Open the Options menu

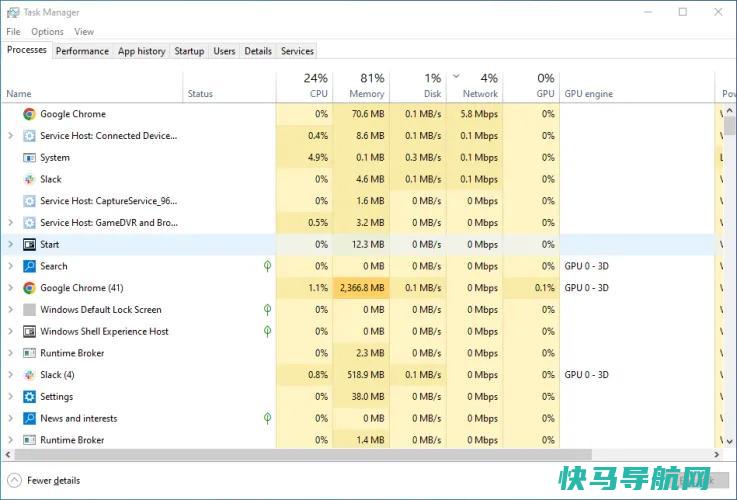(47, 31)
